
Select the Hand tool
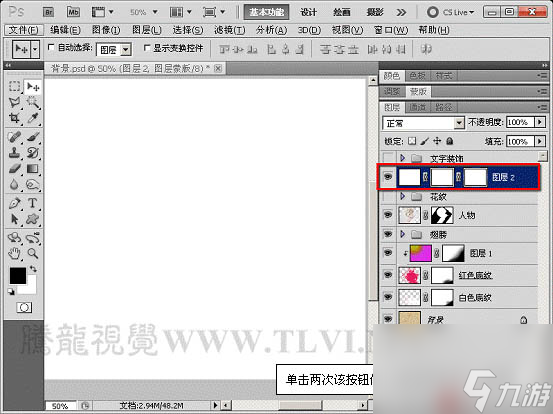point(14,253)
